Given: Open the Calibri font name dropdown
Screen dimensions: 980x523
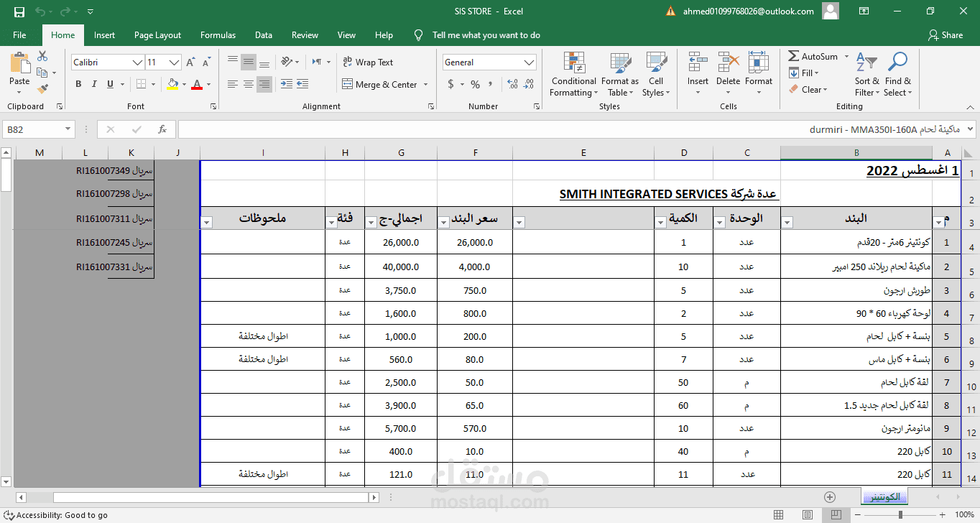Looking at the screenshot, I should (137, 63).
